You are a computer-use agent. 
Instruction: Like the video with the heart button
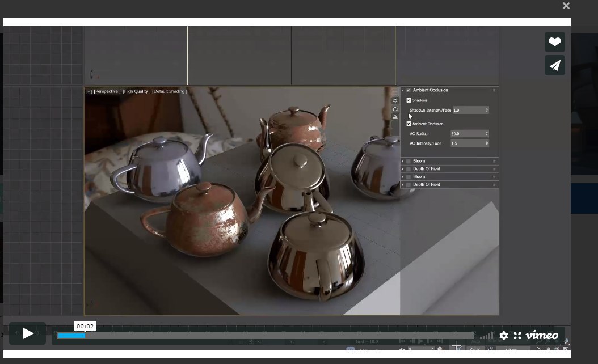click(x=554, y=41)
